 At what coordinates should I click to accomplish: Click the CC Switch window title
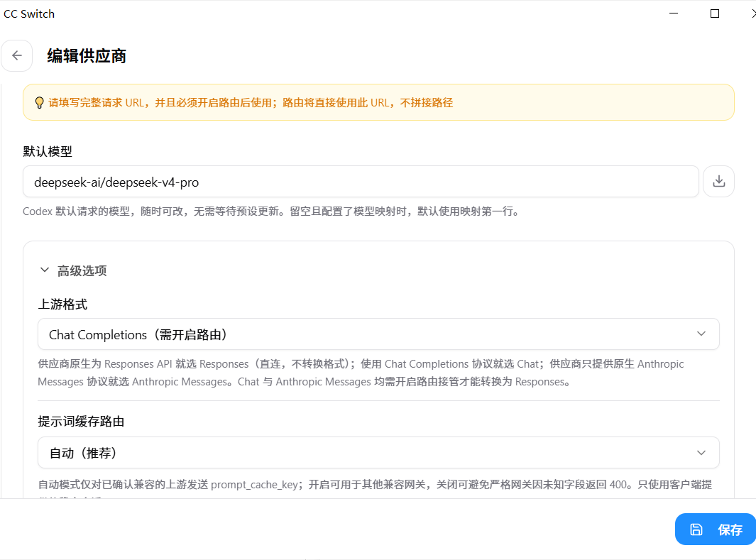point(29,14)
